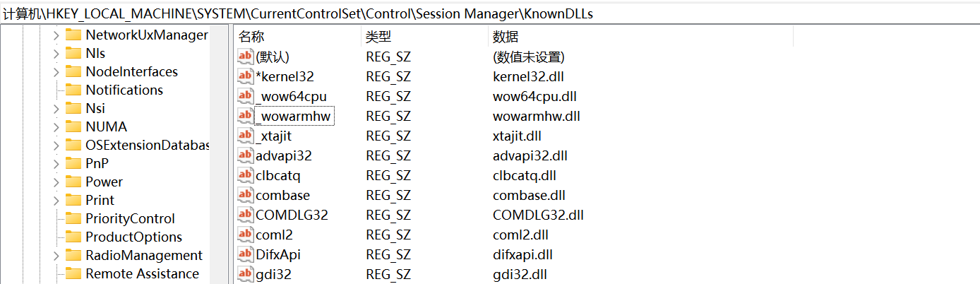This screenshot has height=284, width=980.
Task: Select the Remote Assistance key
Action: [x=142, y=273]
